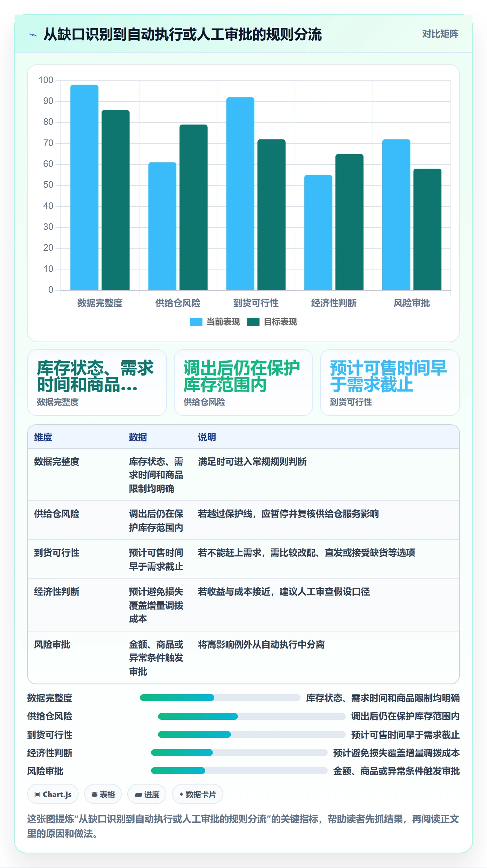The height and width of the screenshot is (868, 487).
Task: Click 数据完整度 x-axis label in chart
Action: [x=100, y=303]
